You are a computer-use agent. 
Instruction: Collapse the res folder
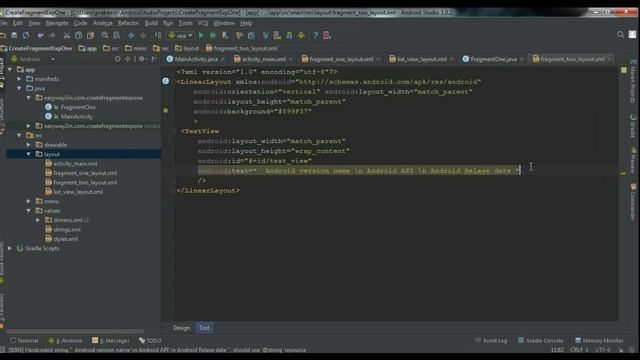pyautogui.click(x=19, y=135)
